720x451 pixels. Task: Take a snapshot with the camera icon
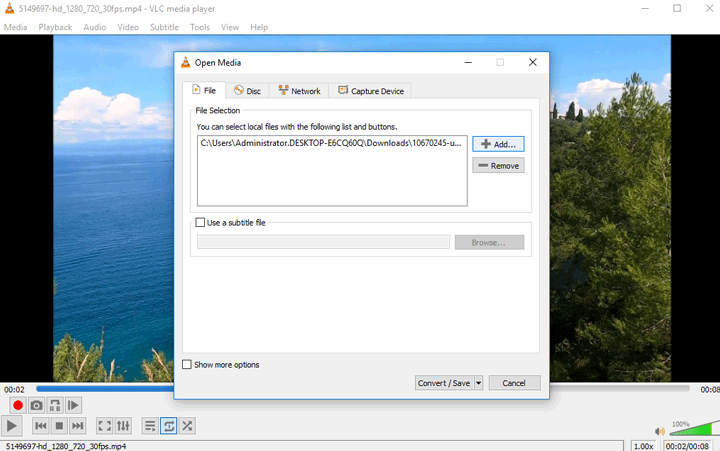click(x=36, y=406)
